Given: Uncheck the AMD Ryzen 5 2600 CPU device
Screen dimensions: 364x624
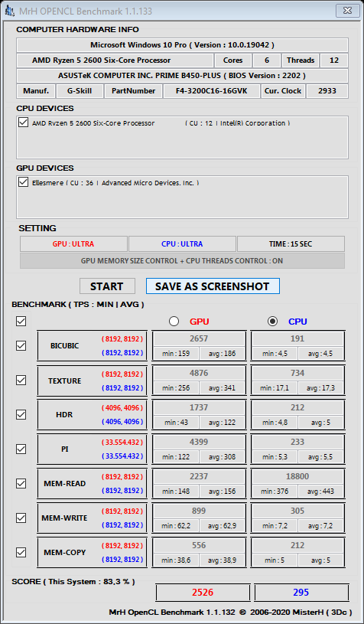Looking at the screenshot, I should click(23, 123).
